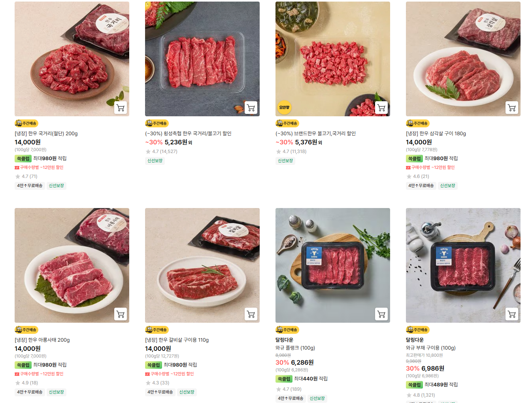Click cart icon on 와규 부채 구이용
This screenshot has height=403, width=532.
point(512,314)
